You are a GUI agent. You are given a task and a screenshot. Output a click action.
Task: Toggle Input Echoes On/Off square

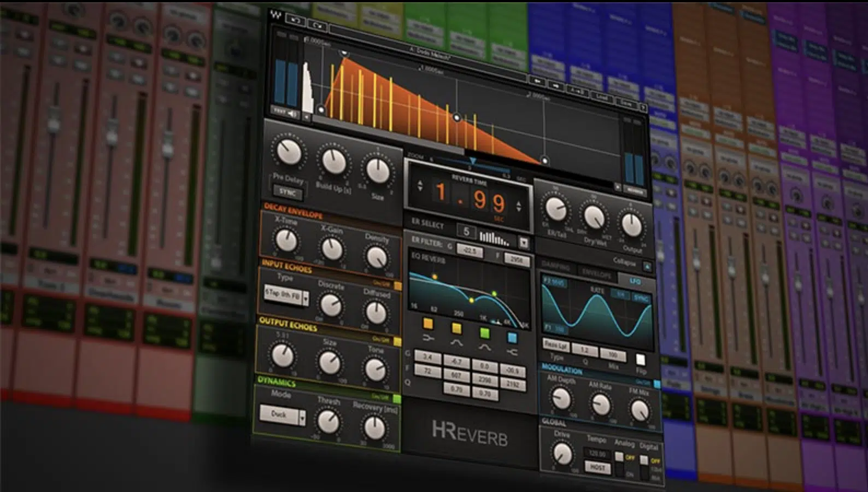tap(397, 286)
